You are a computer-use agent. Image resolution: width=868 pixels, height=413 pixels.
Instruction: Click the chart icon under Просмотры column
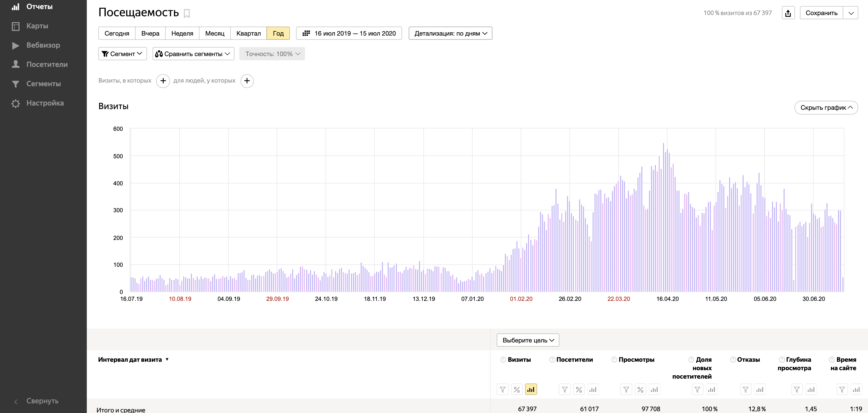coord(654,389)
